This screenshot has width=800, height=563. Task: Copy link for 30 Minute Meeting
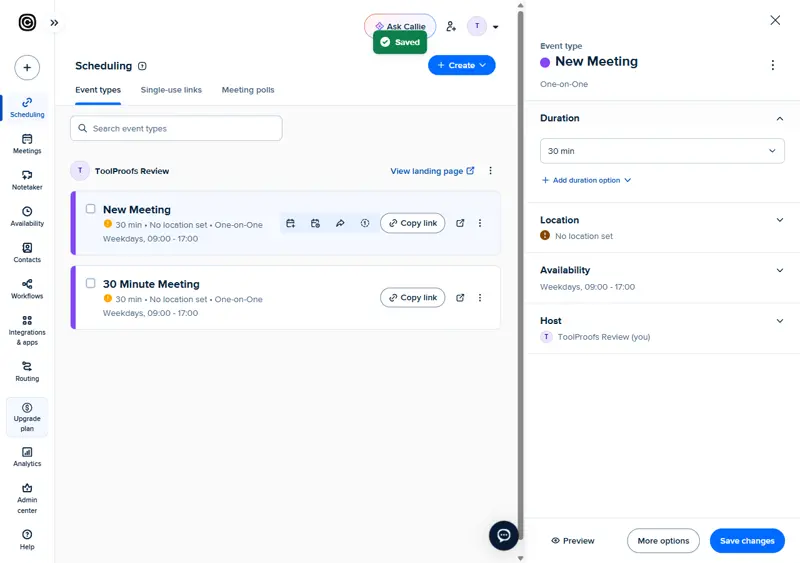pyautogui.click(x=412, y=298)
